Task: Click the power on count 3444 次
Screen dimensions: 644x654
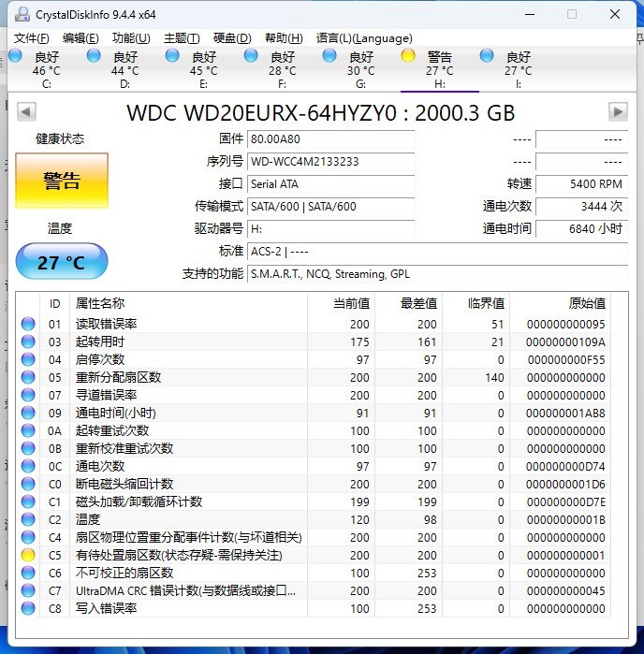Action: [582, 207]
